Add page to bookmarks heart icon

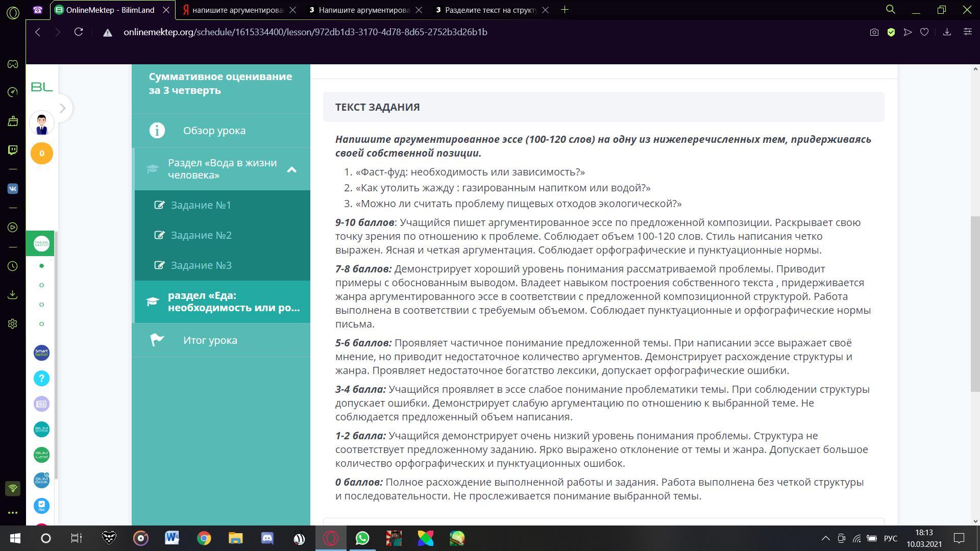(x=924, y=32)
